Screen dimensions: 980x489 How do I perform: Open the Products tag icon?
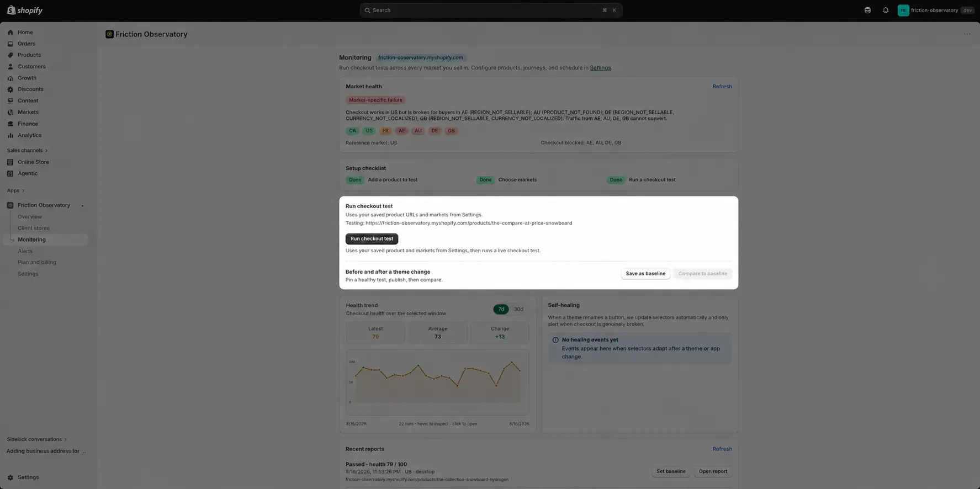click(x=10, y=55)
